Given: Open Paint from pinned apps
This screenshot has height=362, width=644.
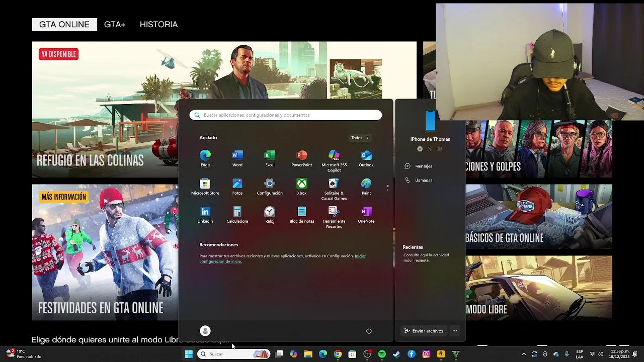Looking at the screenshot, I should [x=366, y=187].
